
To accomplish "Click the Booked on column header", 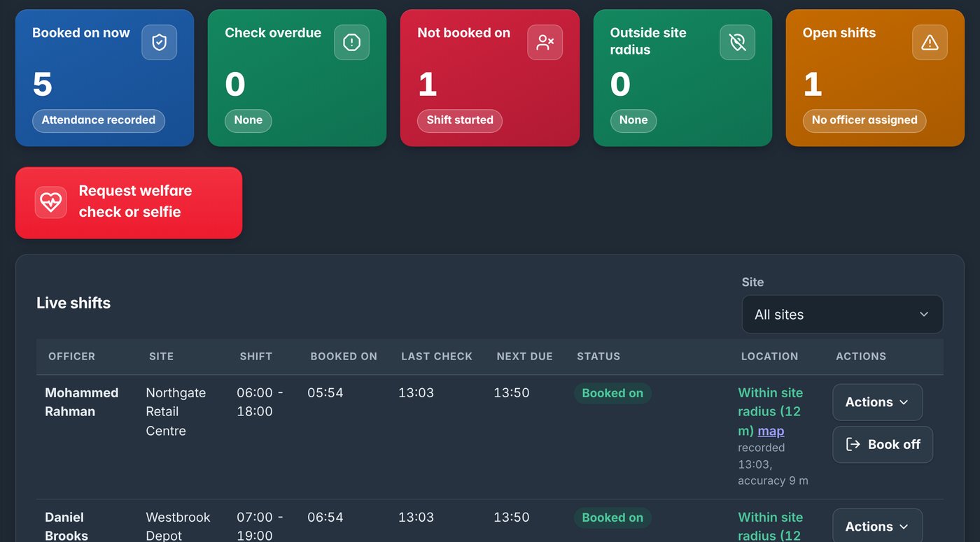I will coord(344,356).
